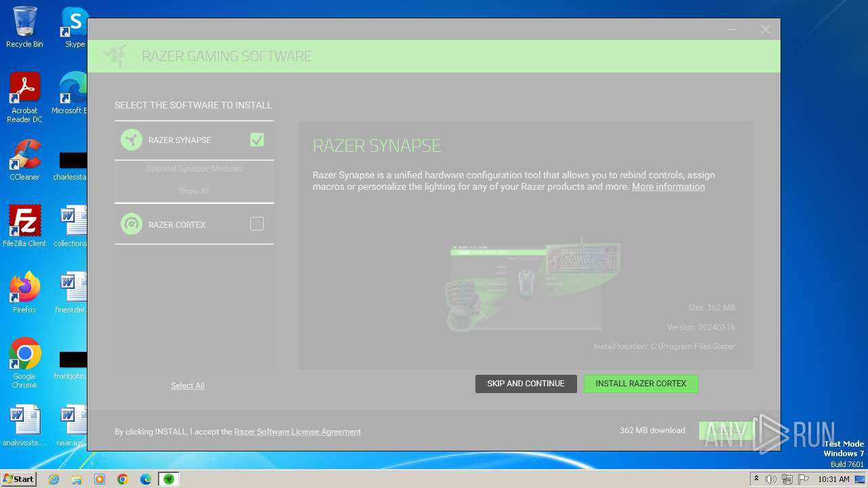
Task: Launch Internet Explorer from taskbar
Action: coord(54,479)
